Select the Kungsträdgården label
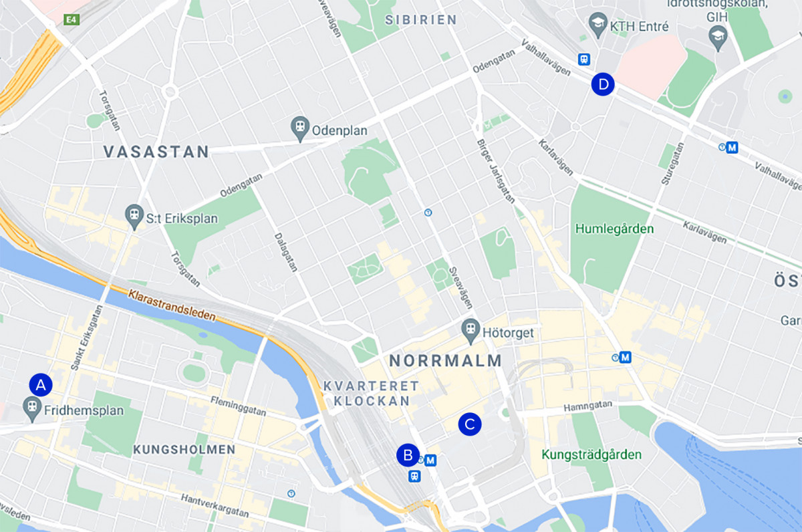The width and height of the screenshot is (802, 532). tap(592, 454)
